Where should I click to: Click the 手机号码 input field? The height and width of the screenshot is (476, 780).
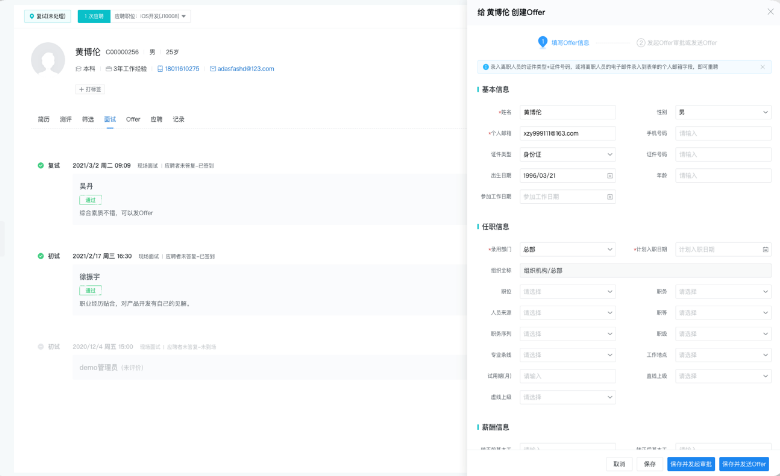[x=723, y=133]
